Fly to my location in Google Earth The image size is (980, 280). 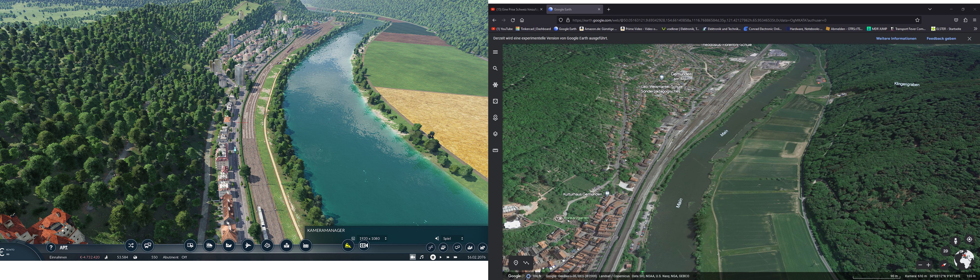coord(969,239)
